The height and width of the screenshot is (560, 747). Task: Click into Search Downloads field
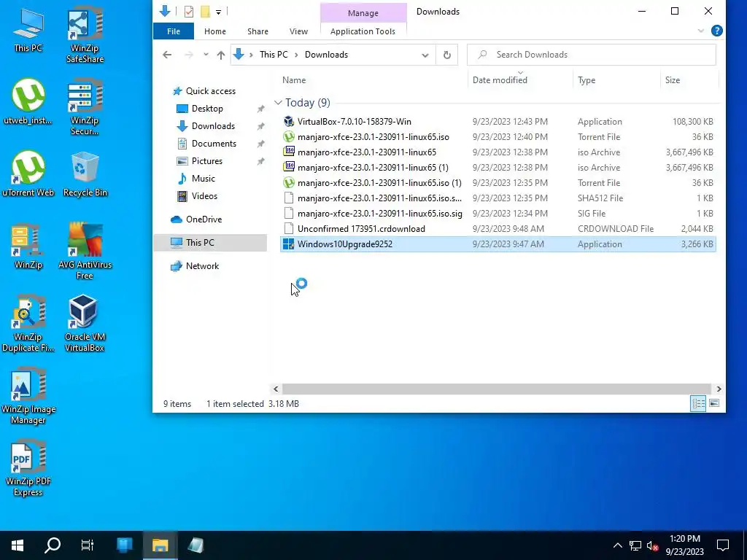click(x=591, y=55)
